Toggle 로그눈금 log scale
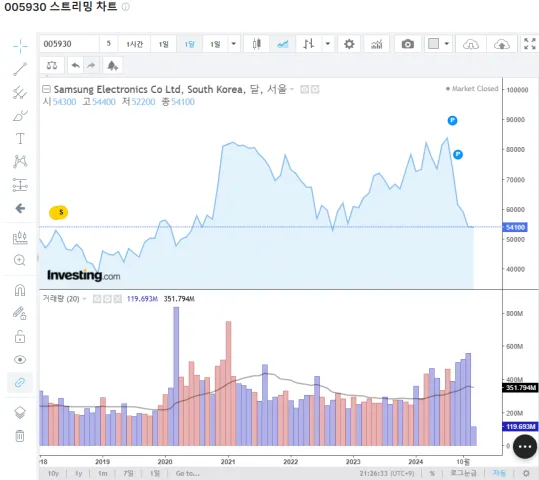 463,473
